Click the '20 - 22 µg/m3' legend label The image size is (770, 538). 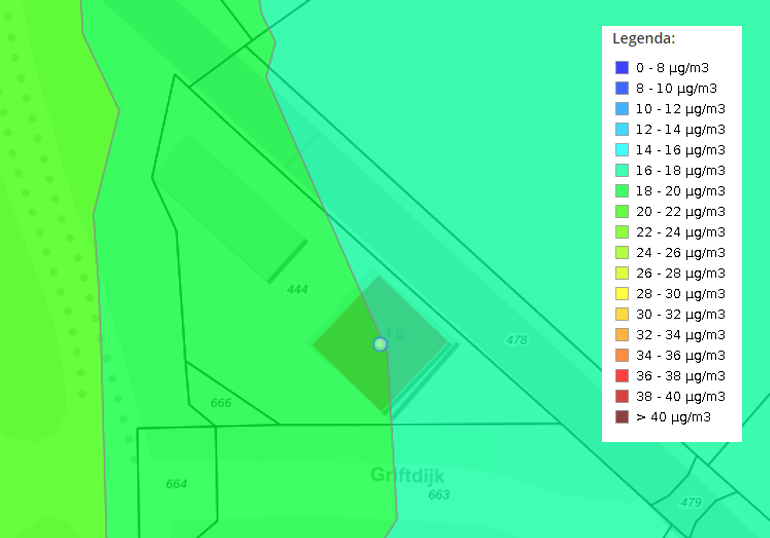[x=680, y=212]
